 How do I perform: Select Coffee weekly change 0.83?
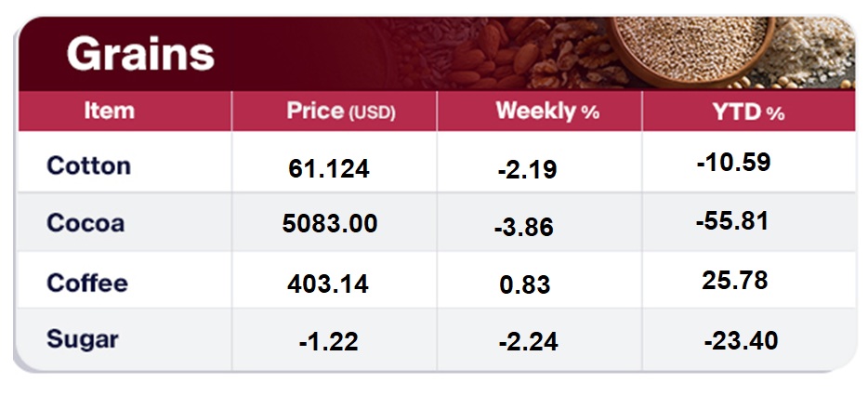tap(524, 284)
